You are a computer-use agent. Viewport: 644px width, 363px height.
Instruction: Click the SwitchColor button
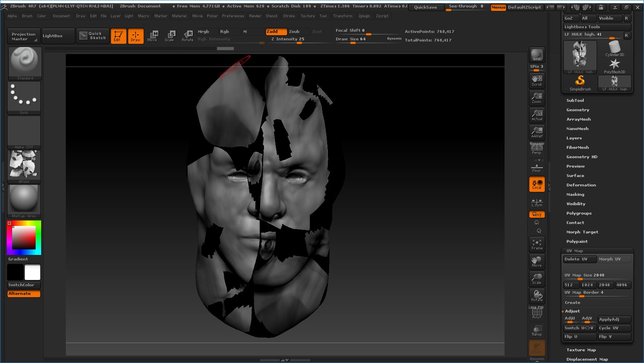24,285
